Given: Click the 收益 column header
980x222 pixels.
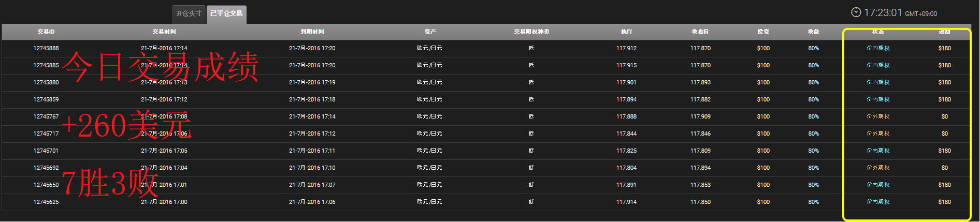Looking at the screenshot, I should 814,32.
